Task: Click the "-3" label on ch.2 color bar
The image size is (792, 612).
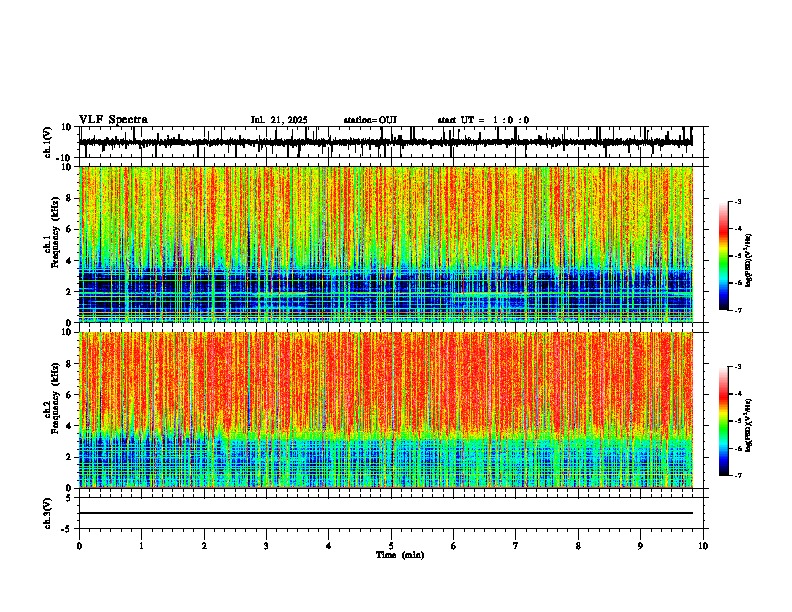Action: pos(737,367)
